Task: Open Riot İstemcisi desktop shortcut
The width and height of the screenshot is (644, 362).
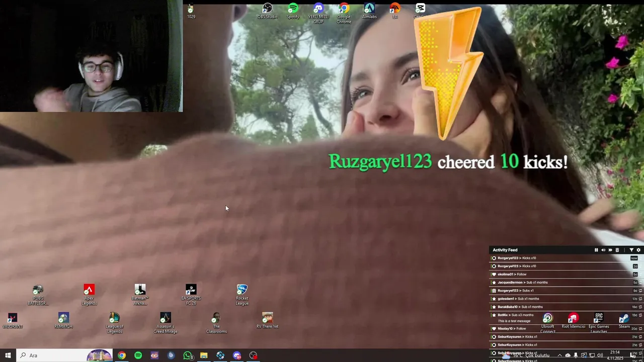Action: click(x=574, y=321)
